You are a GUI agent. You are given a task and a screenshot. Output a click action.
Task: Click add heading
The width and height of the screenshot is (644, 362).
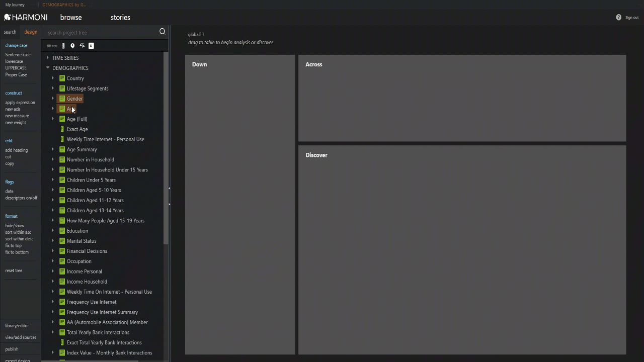pyautogui.click(x=17, y=150)
